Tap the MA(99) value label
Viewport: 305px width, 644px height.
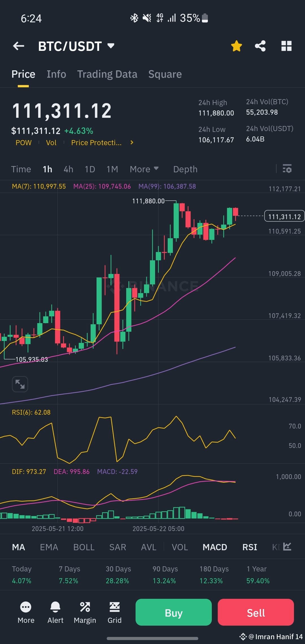tap(167, 186)
